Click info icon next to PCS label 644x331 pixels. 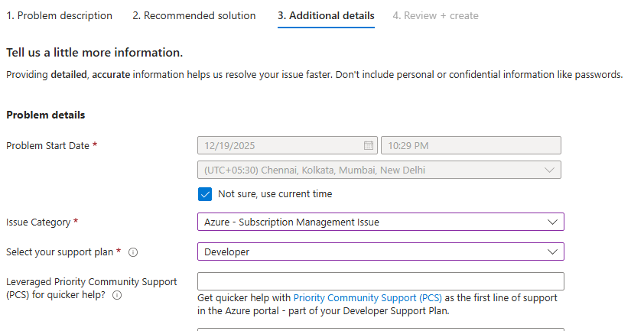pyautogui.click(x=117, y=296)
